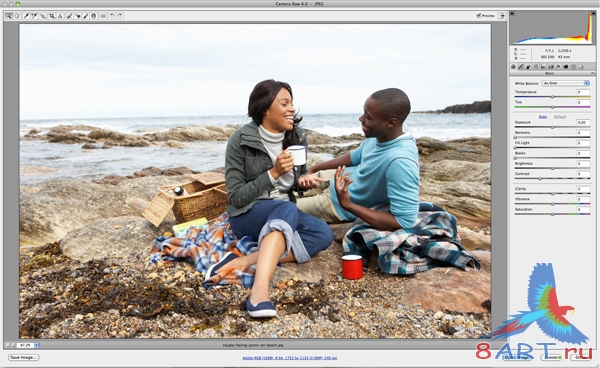Open the Camera Raw preferences dialog icon
Viewport: 600px width, 368px height.
[x=103, y=16]
